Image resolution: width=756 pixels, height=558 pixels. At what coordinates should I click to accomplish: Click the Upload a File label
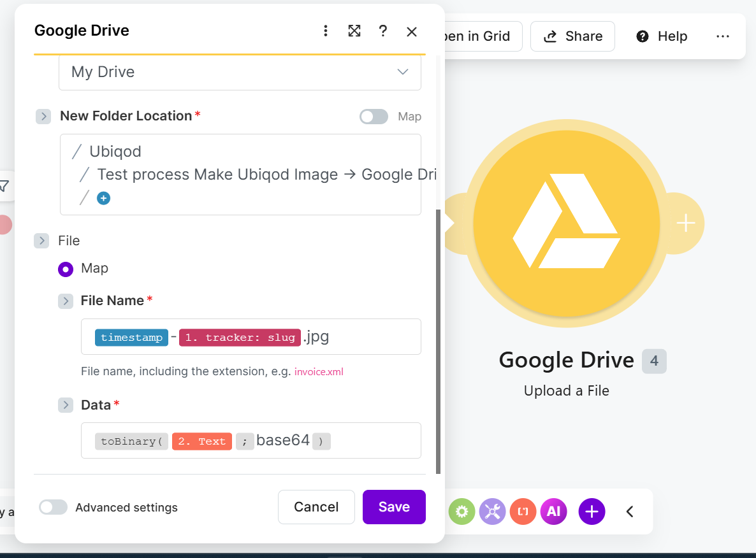point(566,391)
